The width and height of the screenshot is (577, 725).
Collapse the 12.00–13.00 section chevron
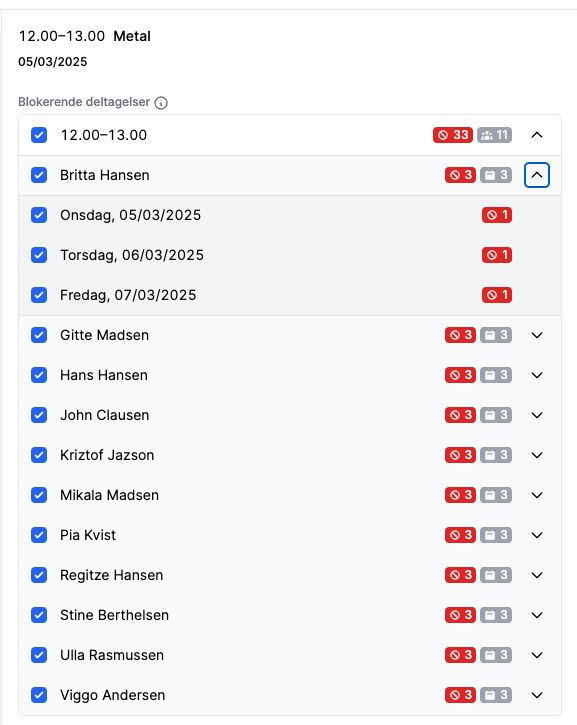point(537,135)
